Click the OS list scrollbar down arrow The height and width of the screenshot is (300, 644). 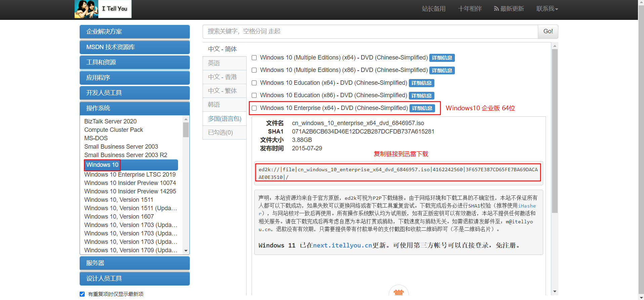tap(186, 251)
